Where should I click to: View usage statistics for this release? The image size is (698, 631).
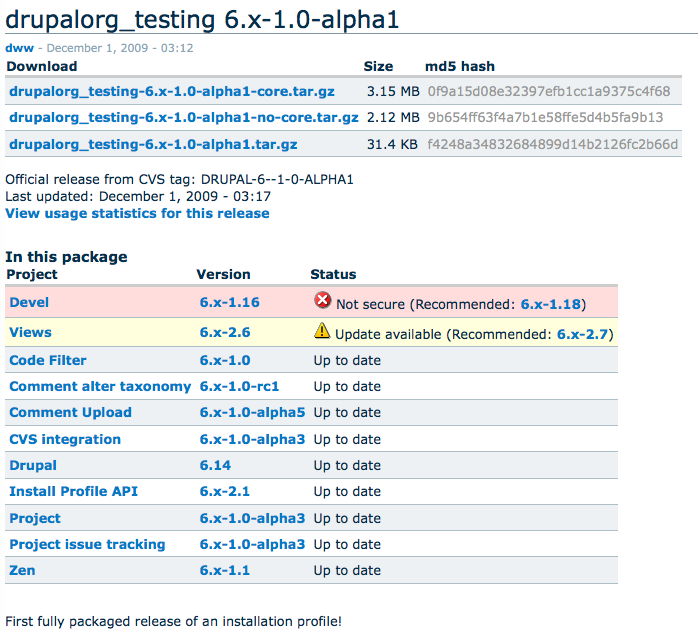coord(137,213)
